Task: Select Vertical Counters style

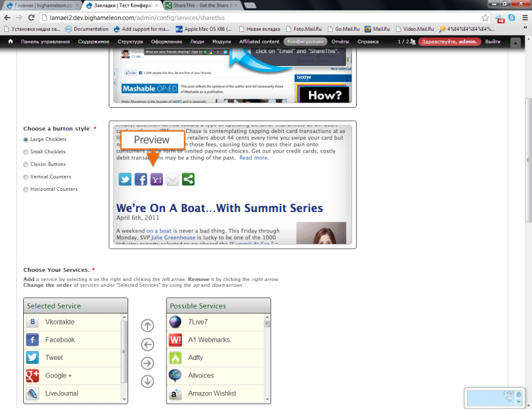Action: click(26, 177)
